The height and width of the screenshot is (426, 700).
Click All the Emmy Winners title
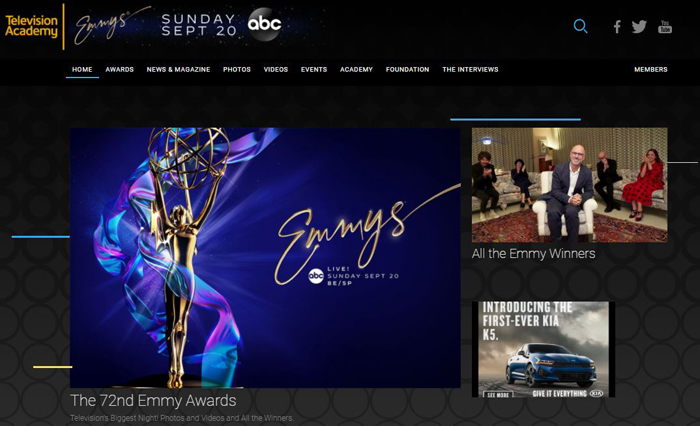click(x=533, y=254)
